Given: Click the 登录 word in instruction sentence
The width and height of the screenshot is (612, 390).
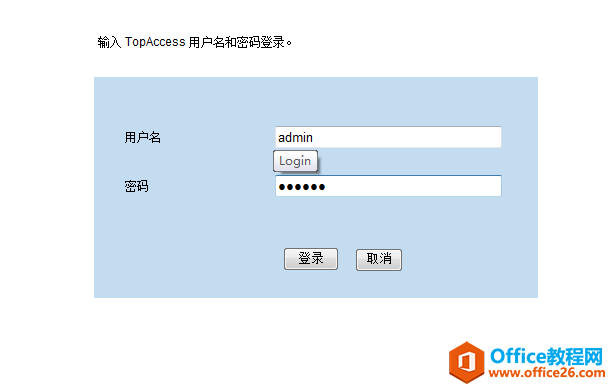Looking at the screenshot, I should click(272, 42).
